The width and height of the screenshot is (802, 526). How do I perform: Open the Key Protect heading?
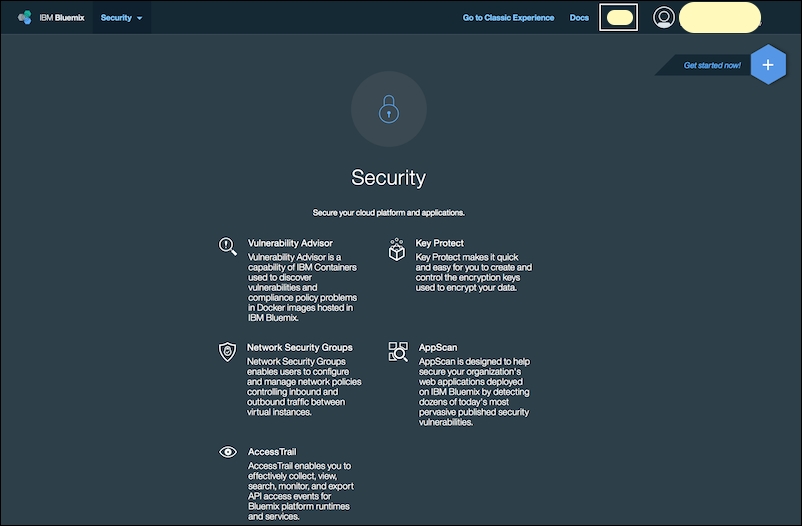pos(439,243)
